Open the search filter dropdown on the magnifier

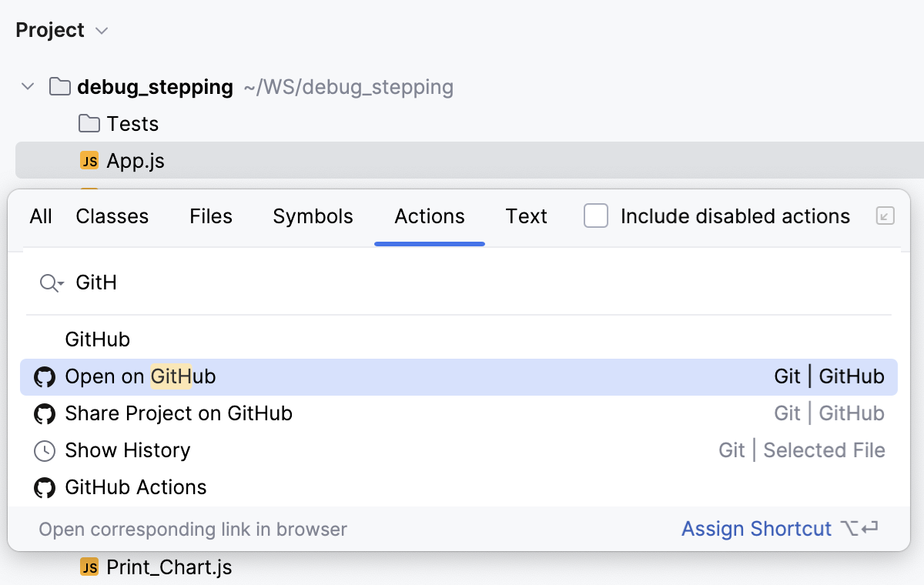tap(51, 282)
